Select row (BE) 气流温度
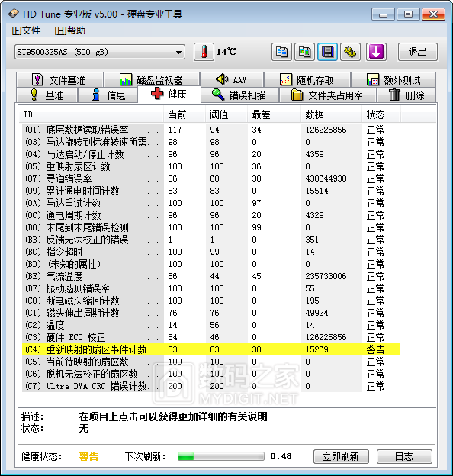Image resolution: width=453 pixels, height=476 pixels. pyautogui.click(x=211, y=276)
